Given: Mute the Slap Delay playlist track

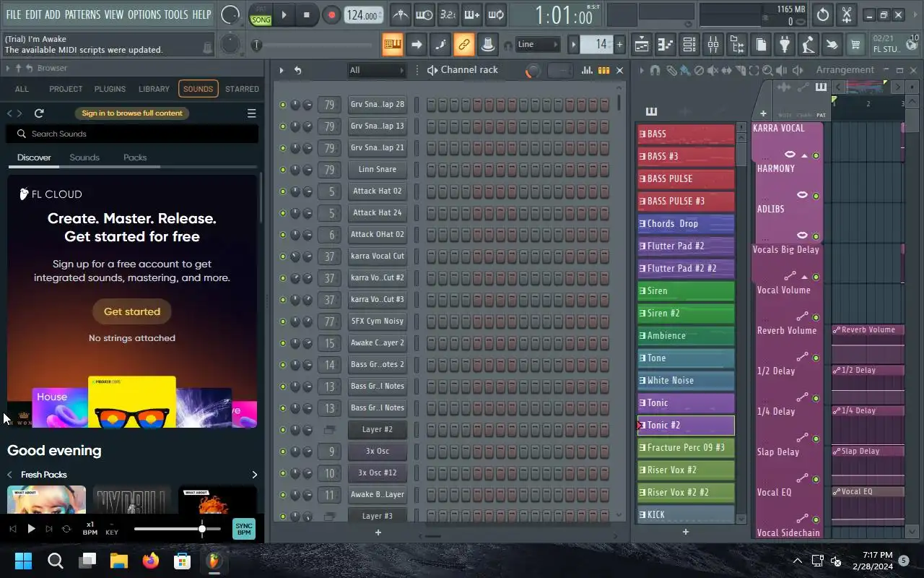Looking at the screenshot, I should coord(816,479).
